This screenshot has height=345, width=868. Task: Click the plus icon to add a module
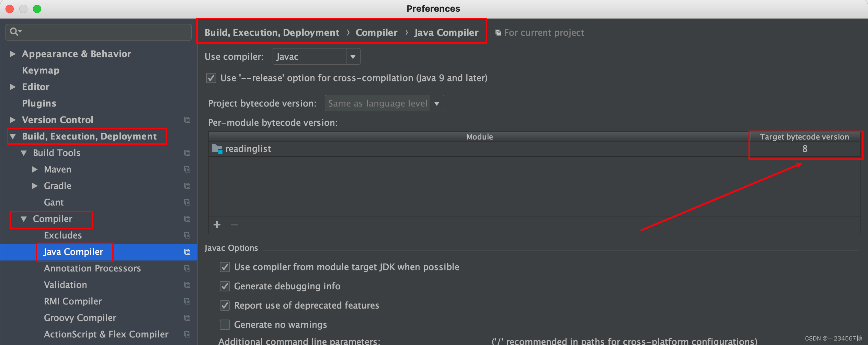(x=217, y=225)
